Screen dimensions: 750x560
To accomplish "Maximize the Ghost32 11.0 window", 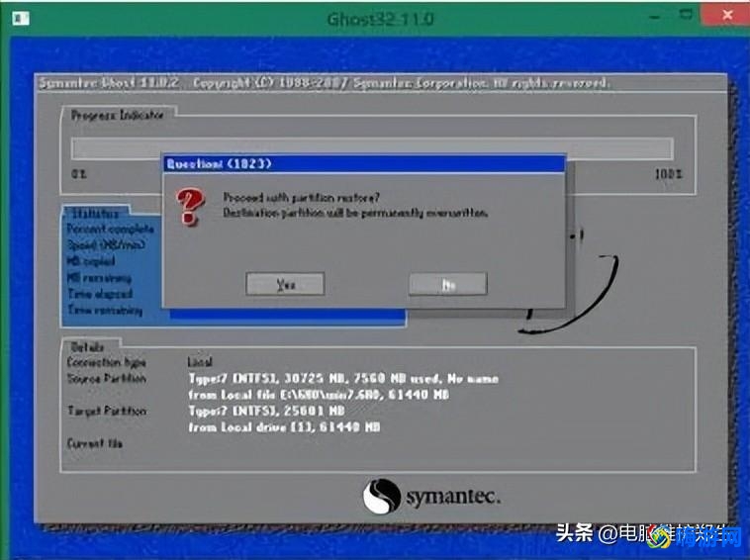I will [686, 15].
